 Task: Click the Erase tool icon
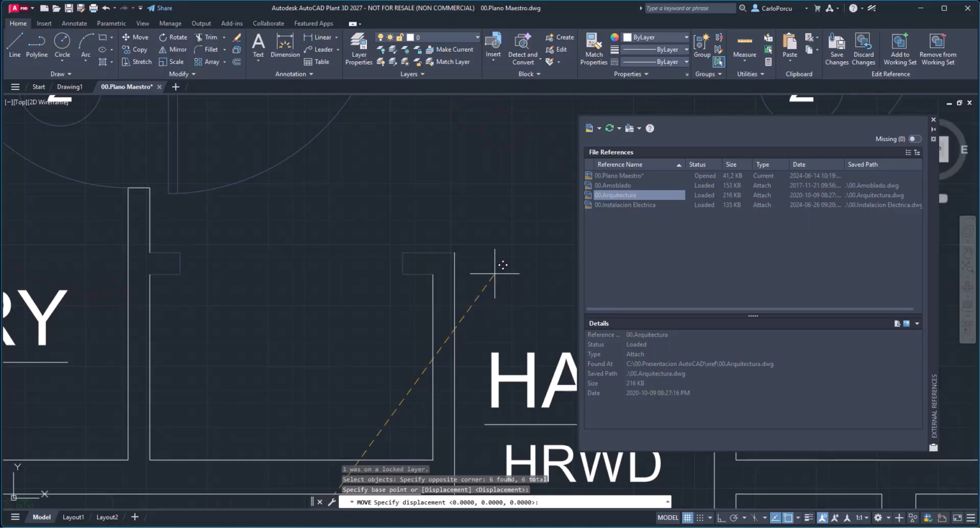[x=237, y=37]
